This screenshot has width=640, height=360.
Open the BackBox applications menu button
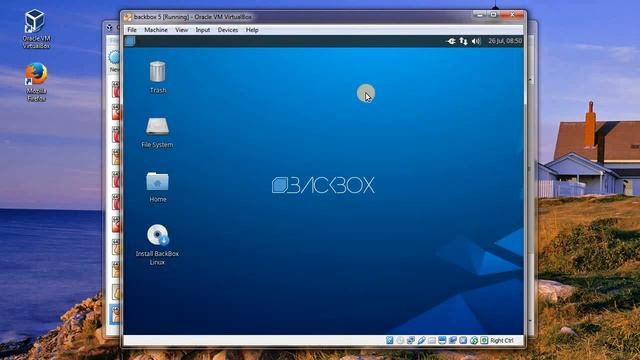(x=130, y=41)
